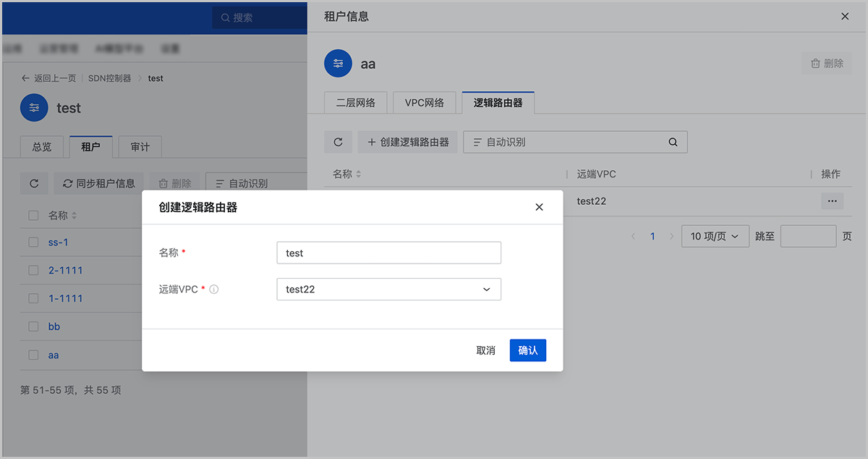The height and width of the screenshot is (459, 868).
Task: Click refresh icon in the 逻辑路由器 panel
Action: point(338,142)
